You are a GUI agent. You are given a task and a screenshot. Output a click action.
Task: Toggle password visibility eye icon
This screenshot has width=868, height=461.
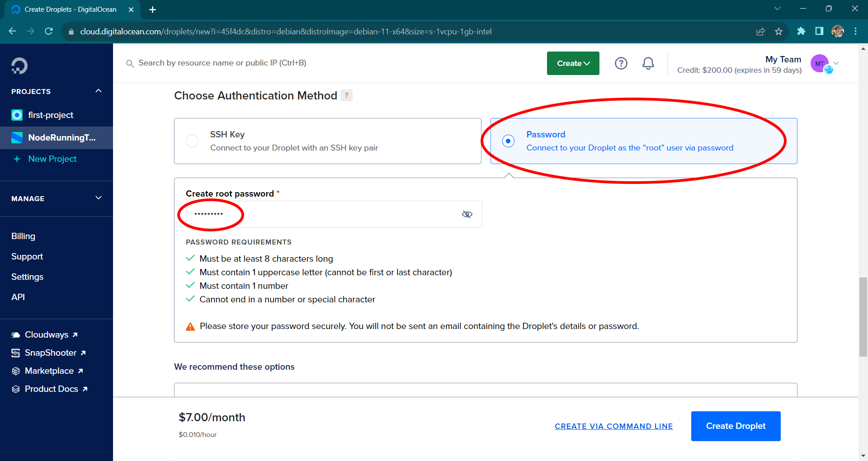click(467, 214)
